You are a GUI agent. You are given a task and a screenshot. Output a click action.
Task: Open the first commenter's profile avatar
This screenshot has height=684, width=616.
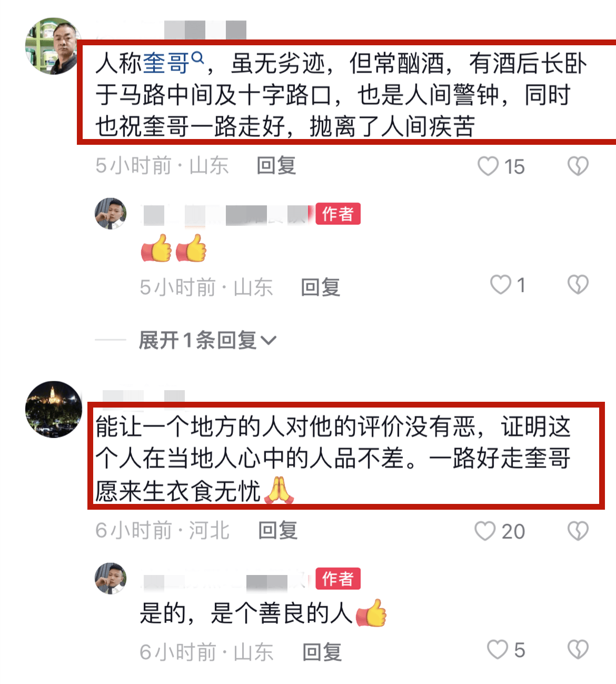pyautogui.click(x=53, y=46)
